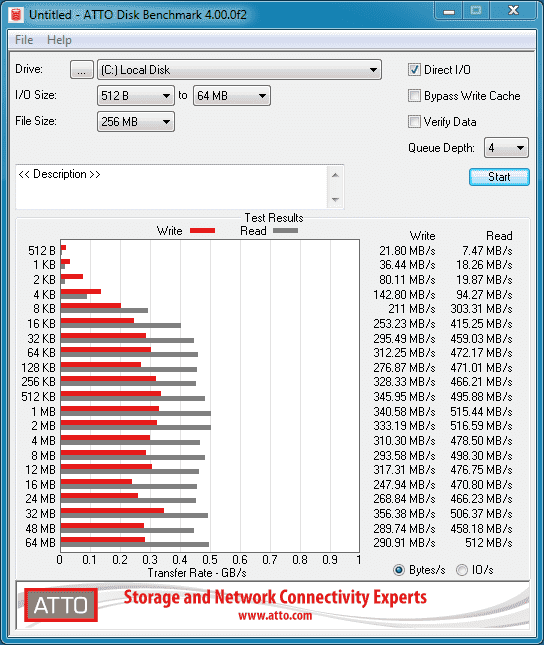
Task: Click the description scrollbar up arrow
Action: click(x=335, y=176)
